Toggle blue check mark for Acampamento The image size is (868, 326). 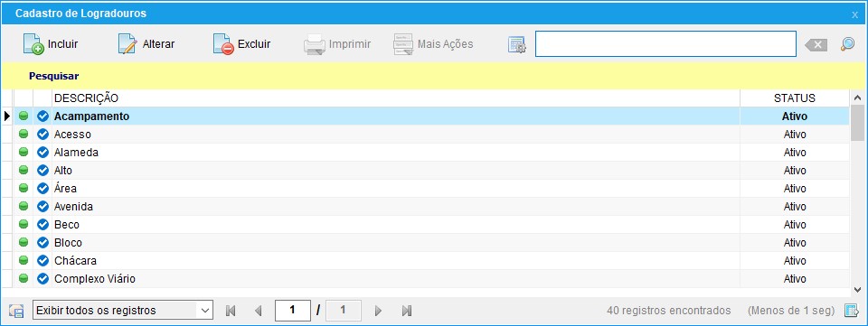(42, 116)
